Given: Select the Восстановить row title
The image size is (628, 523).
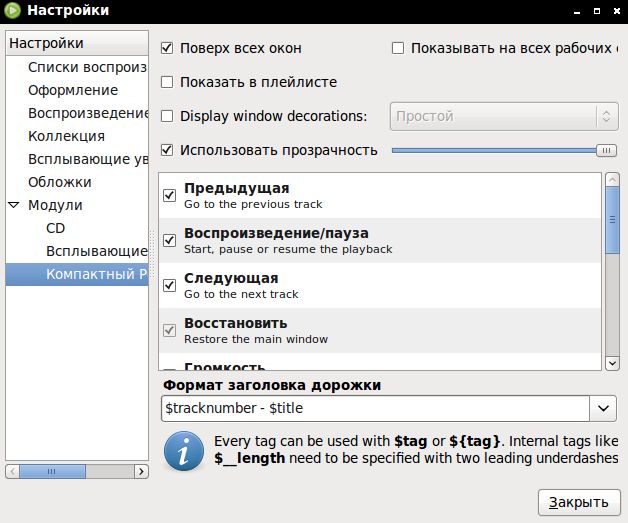Looking at the screenshot, I should [x=236, y=323].
